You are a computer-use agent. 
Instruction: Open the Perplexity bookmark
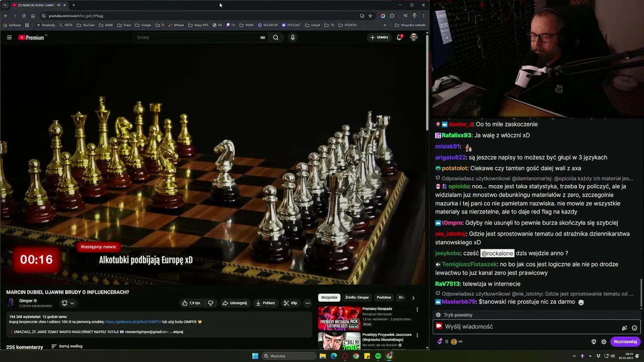[x=46, y=25]
